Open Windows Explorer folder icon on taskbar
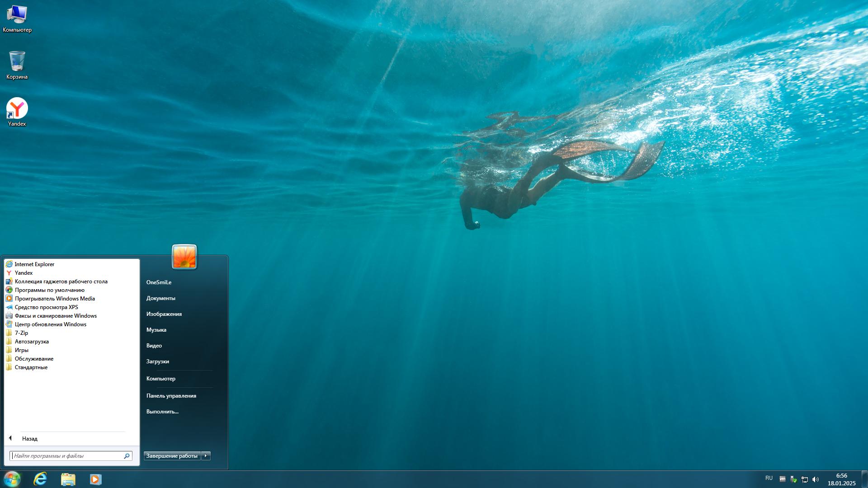Viewport: 868px width, 488px height. point(68,479)
